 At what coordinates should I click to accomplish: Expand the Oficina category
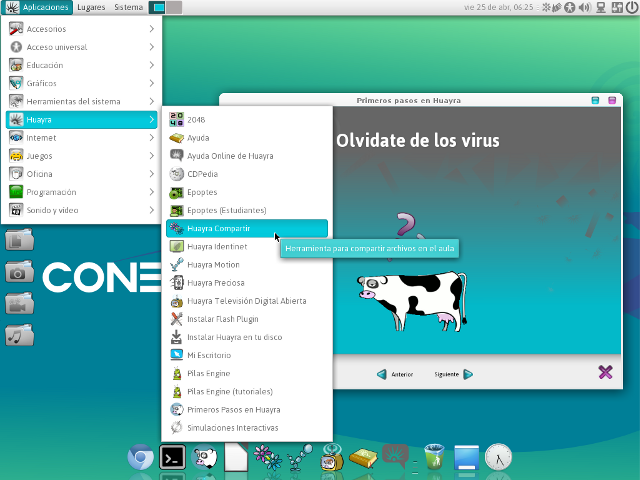(82, 174)
